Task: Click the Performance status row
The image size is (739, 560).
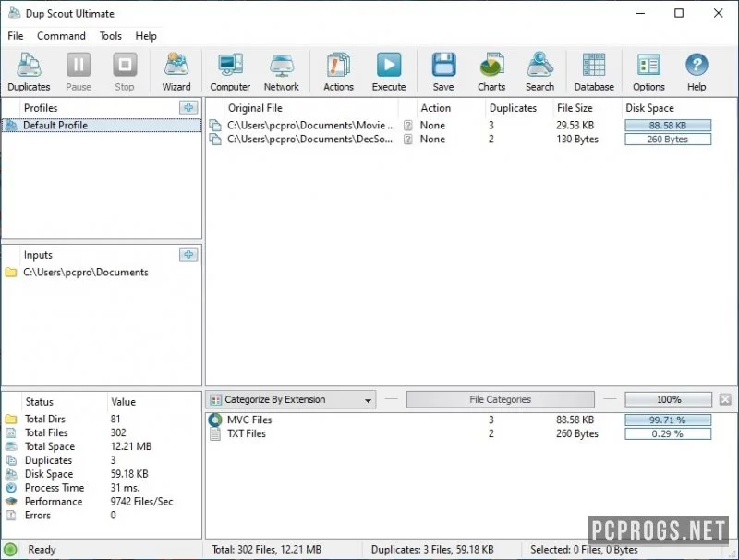Action: [102, 502]
